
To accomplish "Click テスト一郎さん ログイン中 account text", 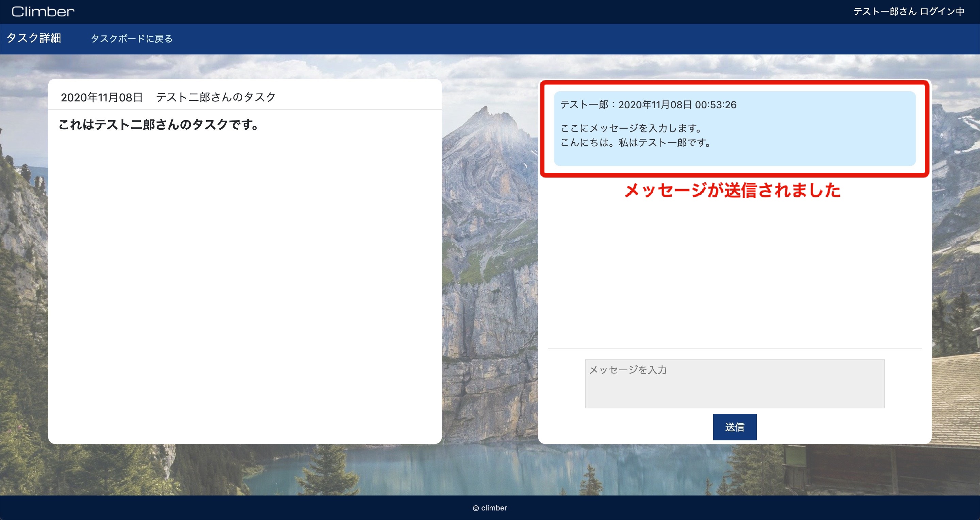I will tap(909, 11).
